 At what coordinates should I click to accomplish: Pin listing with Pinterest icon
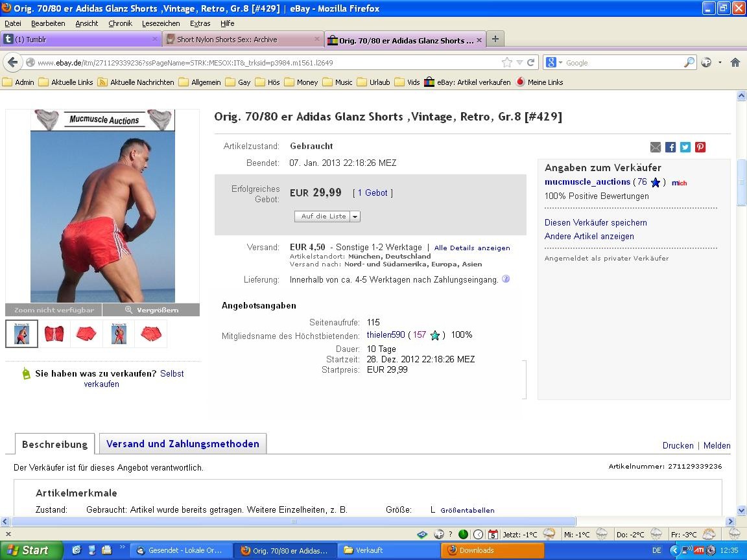click(x=700, y=147)
